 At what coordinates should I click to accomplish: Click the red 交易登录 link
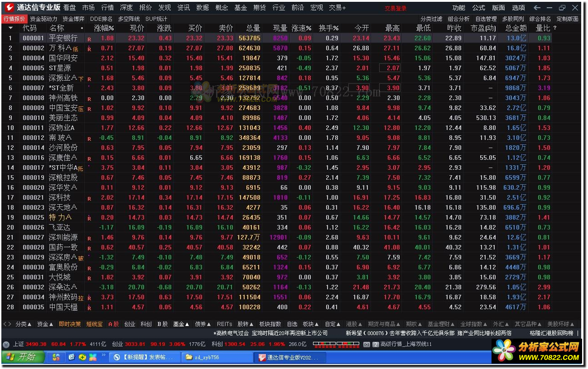coord(395,8)
